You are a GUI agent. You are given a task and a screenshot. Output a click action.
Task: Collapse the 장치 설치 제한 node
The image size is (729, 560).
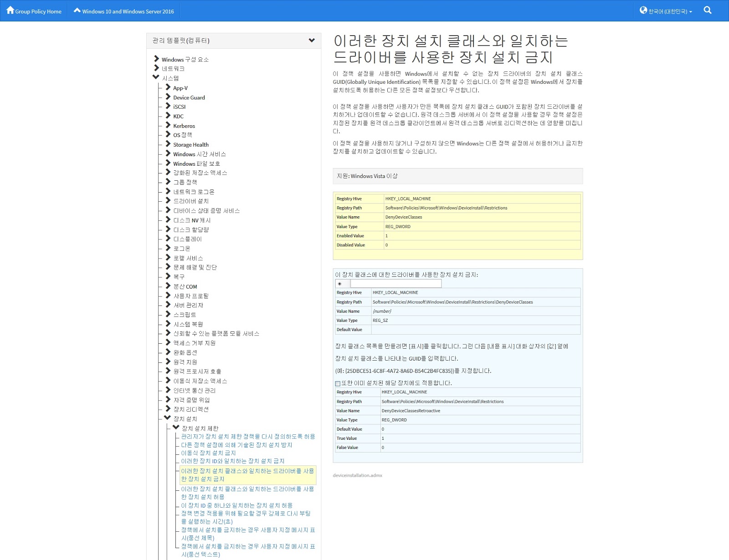pyautogui.click(x=176, y=428)
